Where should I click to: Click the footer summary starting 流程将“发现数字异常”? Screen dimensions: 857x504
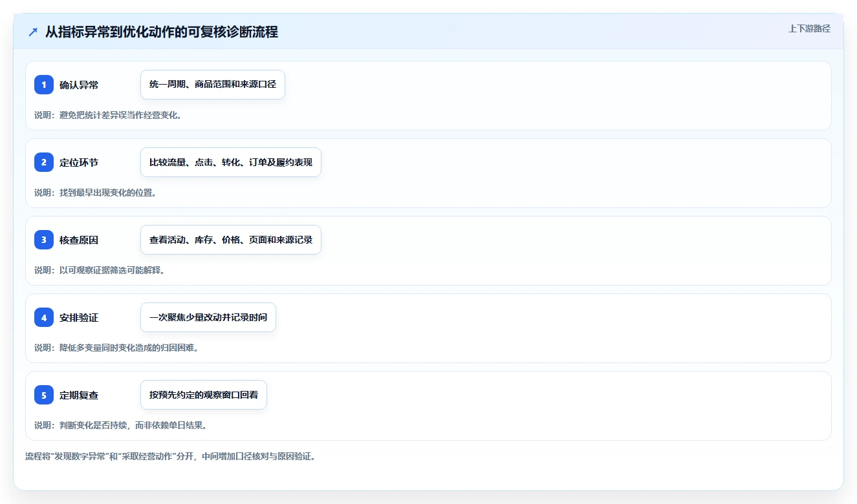(170, 456)
